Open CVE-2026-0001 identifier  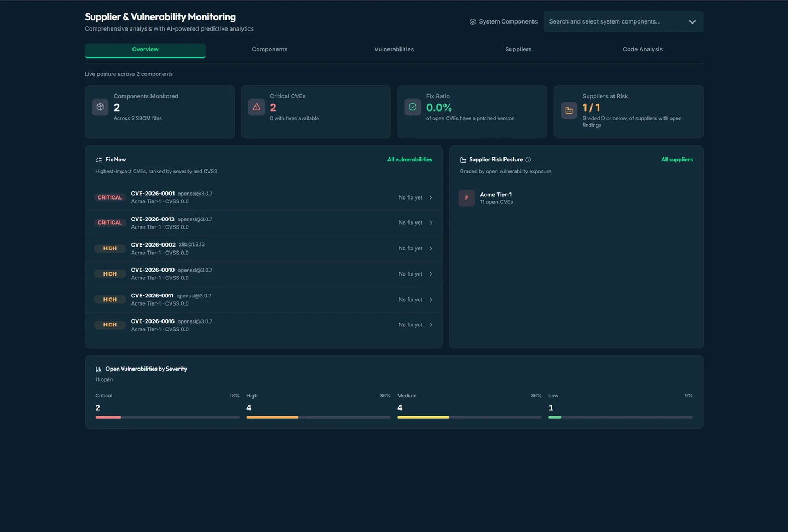[153, 194]
